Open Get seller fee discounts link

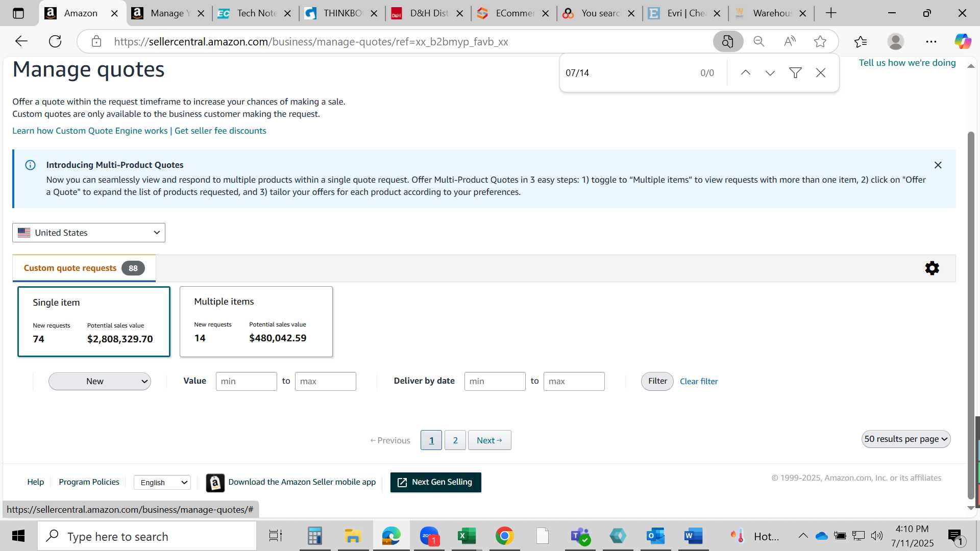coord(220,131)
